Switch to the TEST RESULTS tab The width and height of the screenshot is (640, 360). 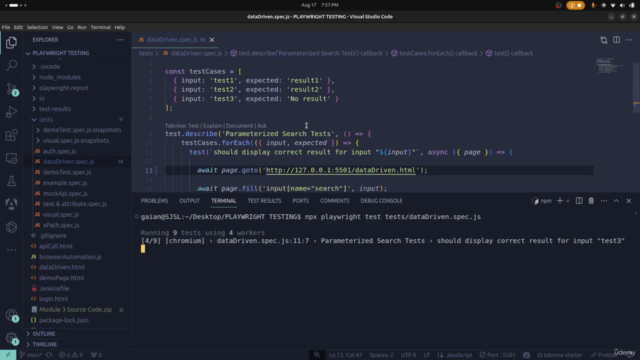point(264,201)
